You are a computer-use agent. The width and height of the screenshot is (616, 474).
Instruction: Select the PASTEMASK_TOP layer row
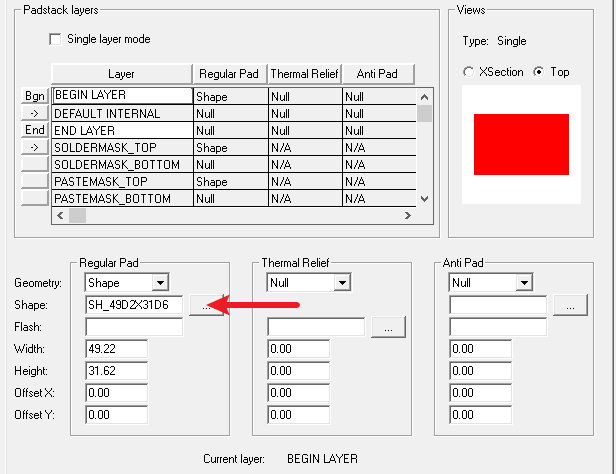click(x=121, y=181)
